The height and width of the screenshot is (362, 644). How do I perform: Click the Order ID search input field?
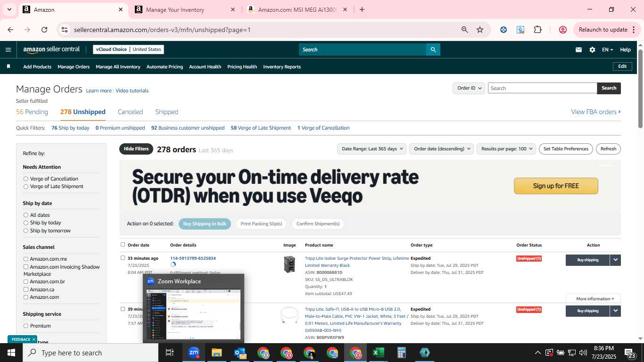(x=542, y=88)
